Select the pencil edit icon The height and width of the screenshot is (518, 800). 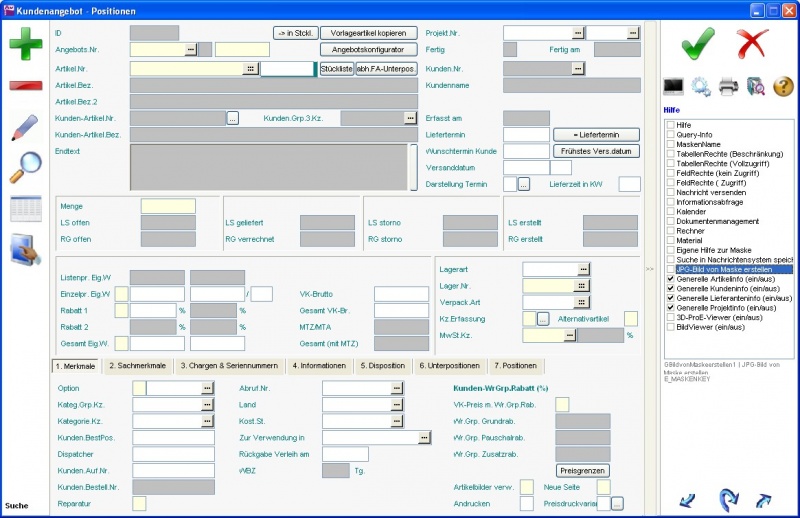tap(24, 128)
